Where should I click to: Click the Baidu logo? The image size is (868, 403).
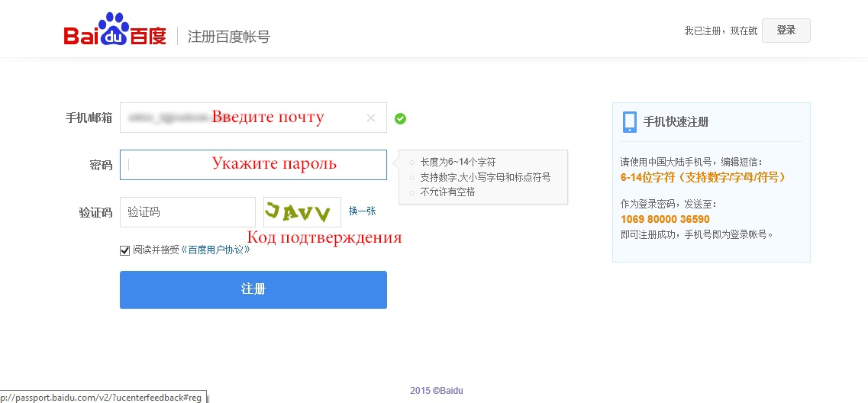pyautogui.click(x=115, y=29)
